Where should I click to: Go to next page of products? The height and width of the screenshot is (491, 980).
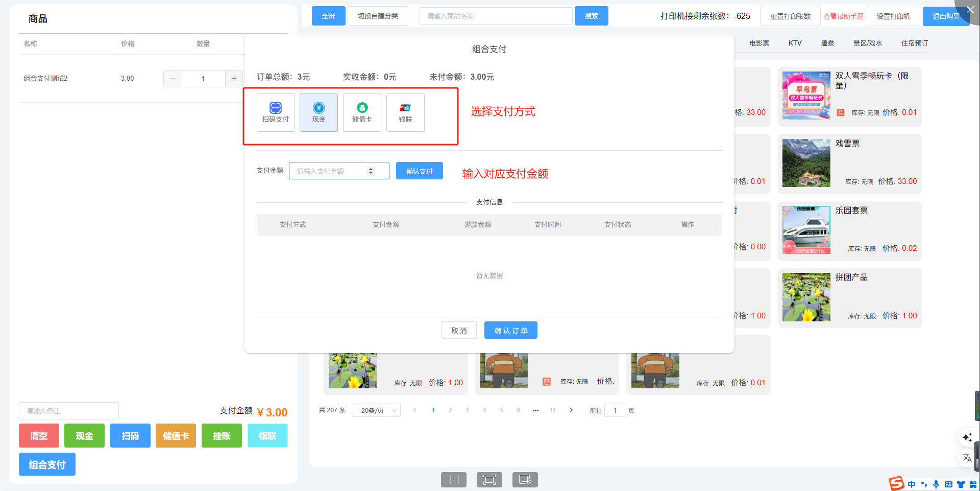click(x=571, y=410)
